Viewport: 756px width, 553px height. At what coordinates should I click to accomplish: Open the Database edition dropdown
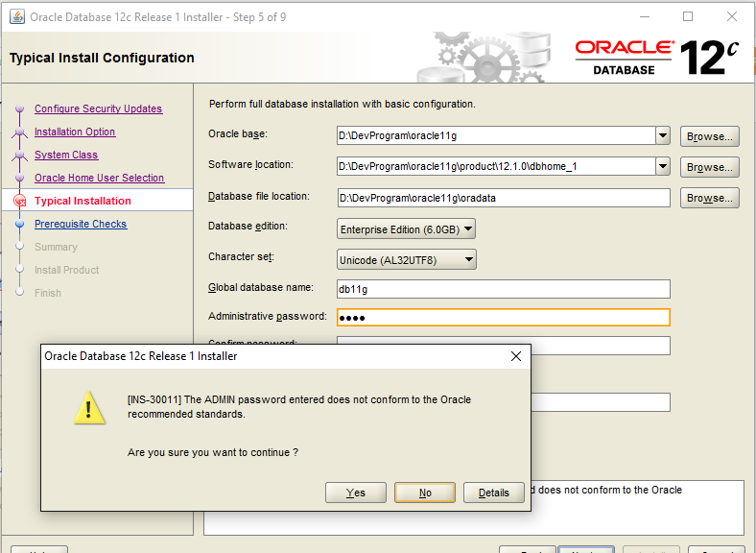[x=406, y=229]
